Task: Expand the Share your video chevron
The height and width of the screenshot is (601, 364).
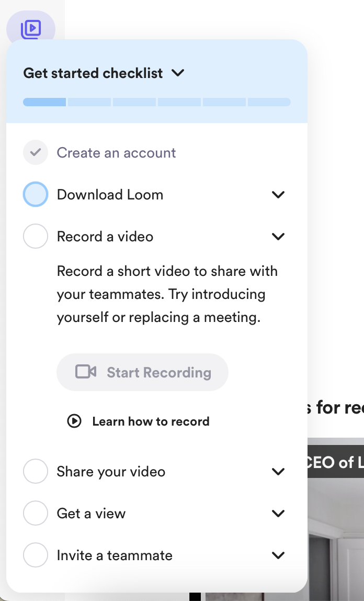Action: click(278, 472)
